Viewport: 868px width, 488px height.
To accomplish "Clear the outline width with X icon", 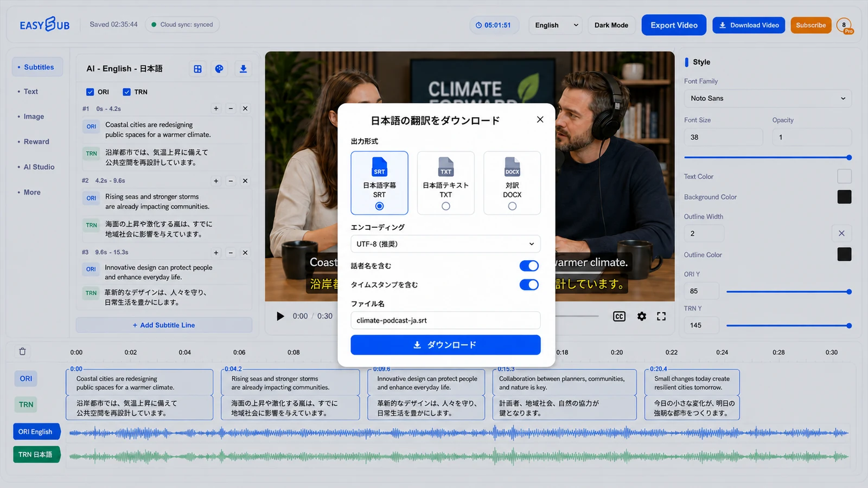I will (841, 233).
